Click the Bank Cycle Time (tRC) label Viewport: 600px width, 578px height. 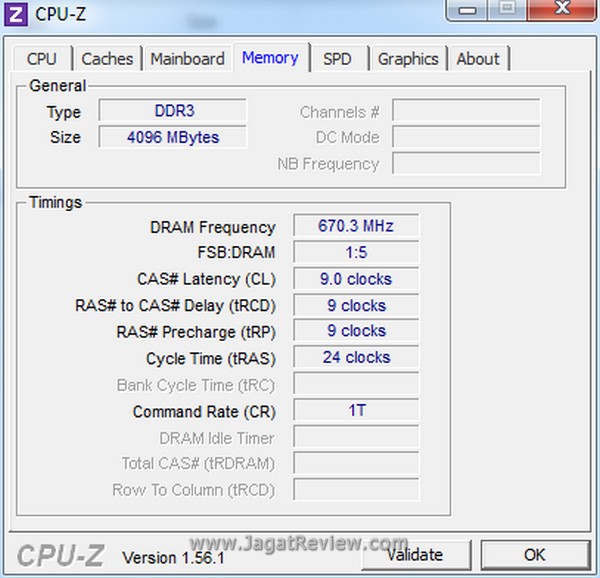coord(196,385)
